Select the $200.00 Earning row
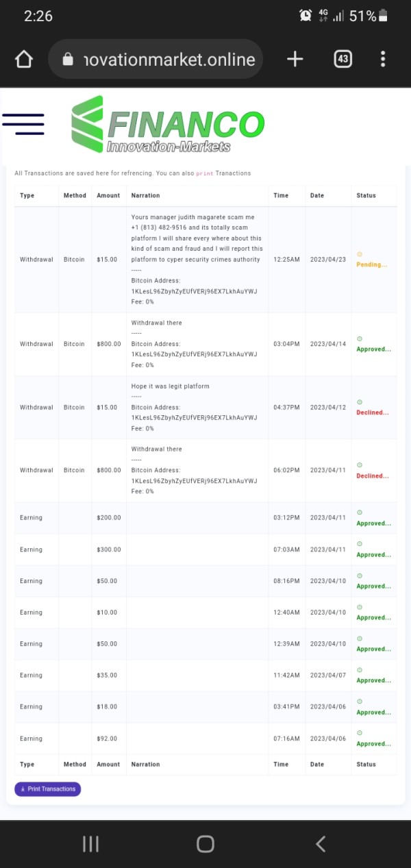The image size is (411, 868). pyautogui.click(x=206, y=518)
